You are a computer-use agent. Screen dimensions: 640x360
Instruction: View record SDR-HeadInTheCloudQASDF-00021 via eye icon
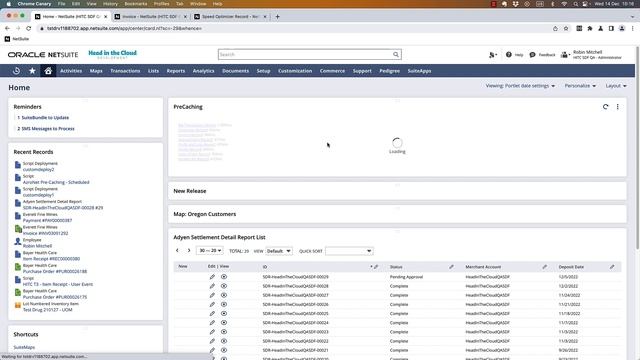coord(224,350)
